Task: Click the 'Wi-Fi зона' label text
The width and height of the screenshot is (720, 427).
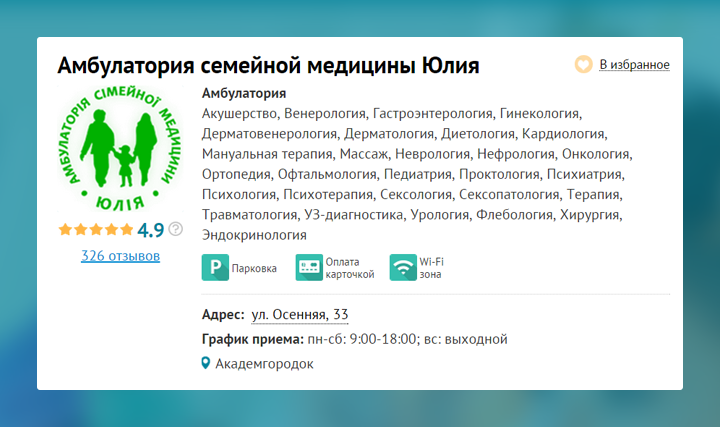Action: click(x=432, y=268)
